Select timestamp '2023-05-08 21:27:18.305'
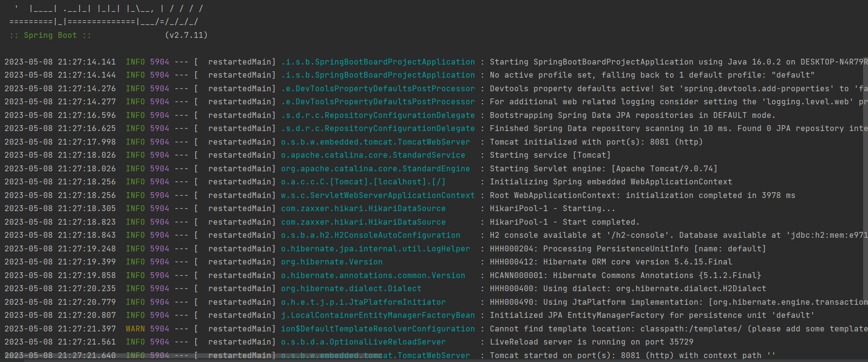The image size is (868, 362). point(60,208)
